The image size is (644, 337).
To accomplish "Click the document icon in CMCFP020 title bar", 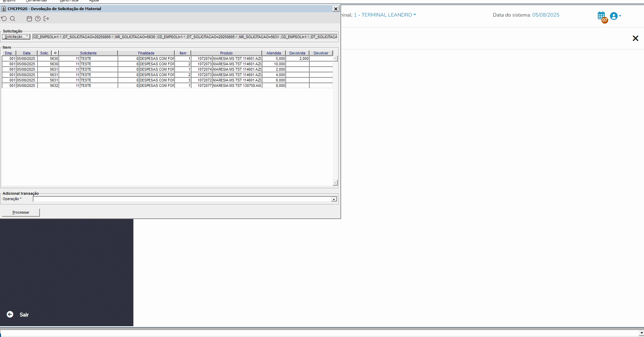I will tap(4, 9).
